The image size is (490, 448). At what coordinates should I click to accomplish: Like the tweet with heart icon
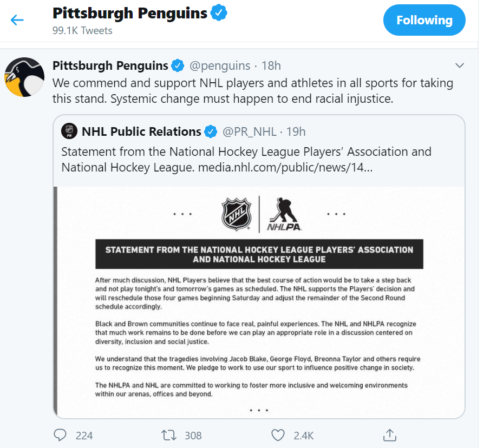click(278, 435)
